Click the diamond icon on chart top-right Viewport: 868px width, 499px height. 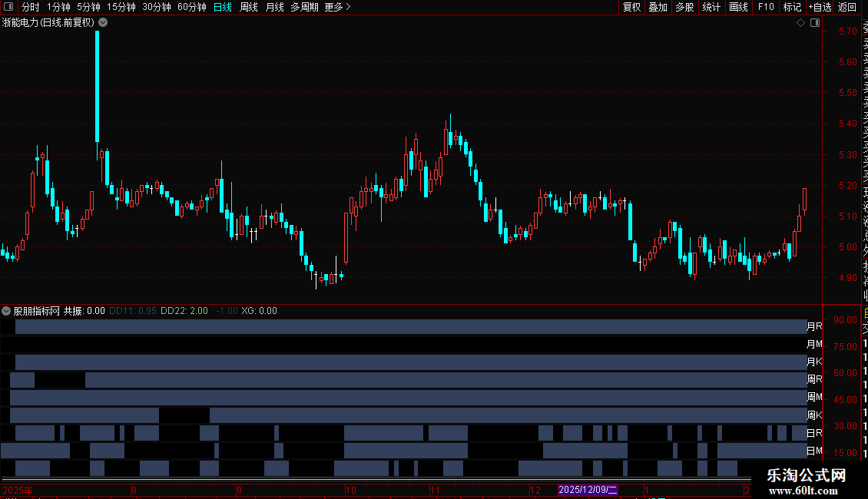pos(800,23)
